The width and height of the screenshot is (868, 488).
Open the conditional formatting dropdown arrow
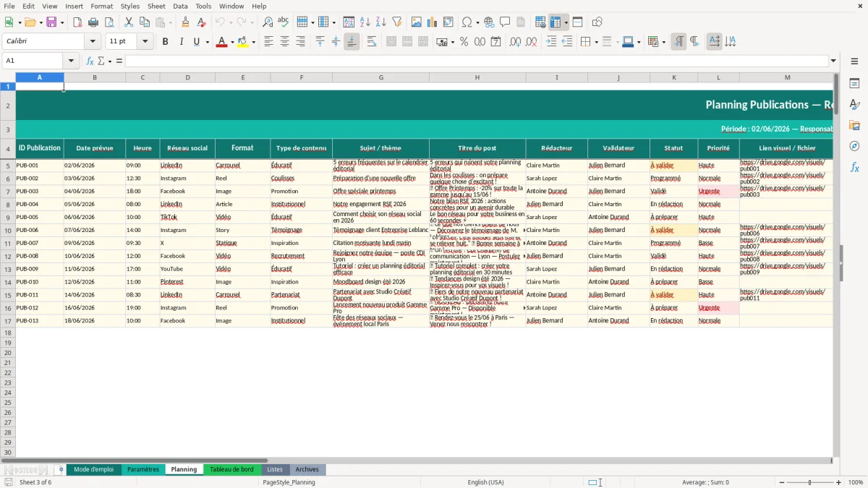[663, 42]
